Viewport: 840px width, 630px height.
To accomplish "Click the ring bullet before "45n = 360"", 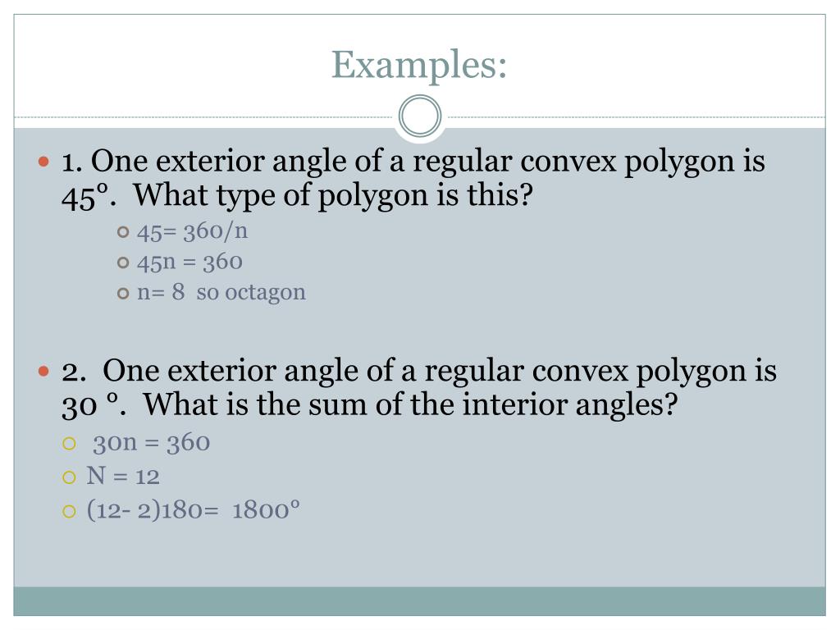I will tap(123, 262).
